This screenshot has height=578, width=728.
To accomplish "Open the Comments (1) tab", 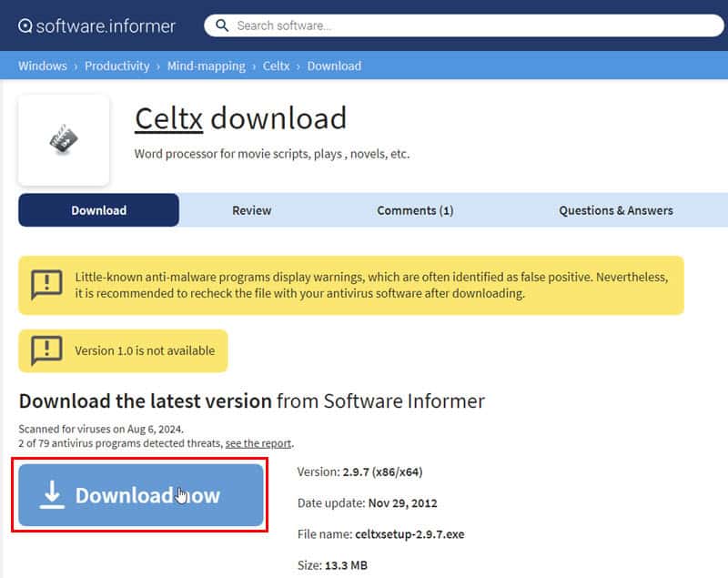I will pyautogui.click(x=415, y=210).
